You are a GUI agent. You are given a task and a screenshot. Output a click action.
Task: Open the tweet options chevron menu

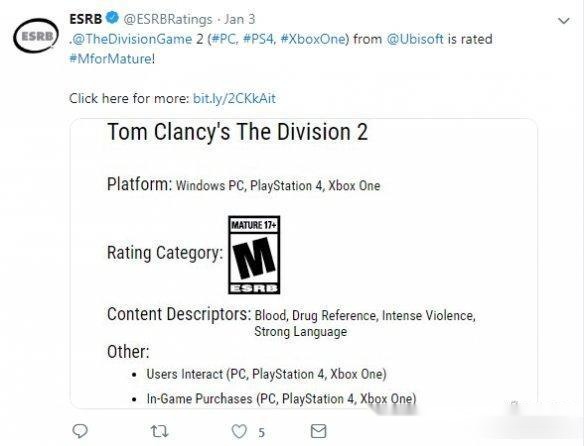(x=564, y=21)
